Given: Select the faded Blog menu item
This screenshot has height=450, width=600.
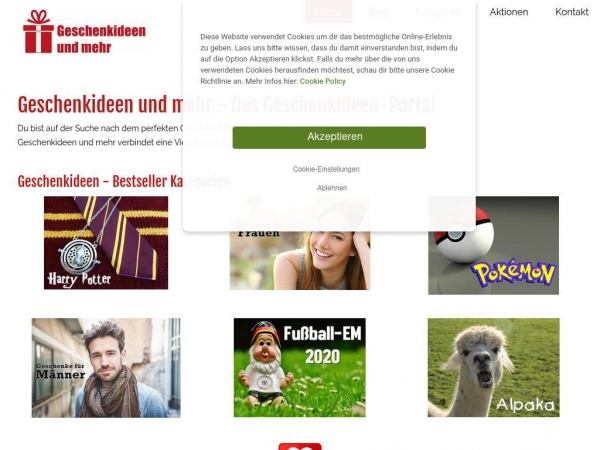Looking at the screenshot, I should click(378, 12).
